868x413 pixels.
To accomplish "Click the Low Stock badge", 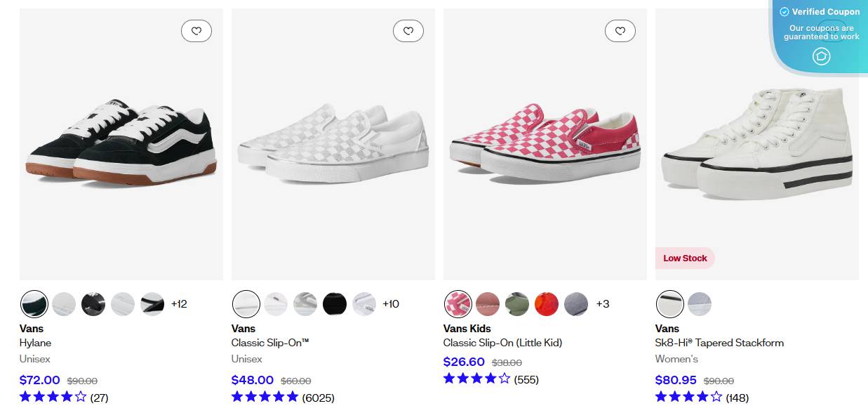I will [685, 258].
